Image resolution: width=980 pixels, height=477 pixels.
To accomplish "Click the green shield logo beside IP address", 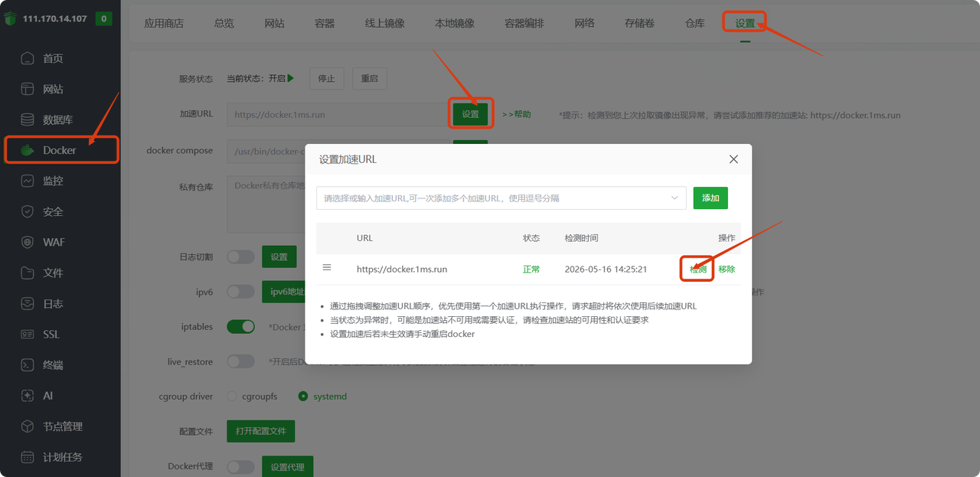I will 10,18.
